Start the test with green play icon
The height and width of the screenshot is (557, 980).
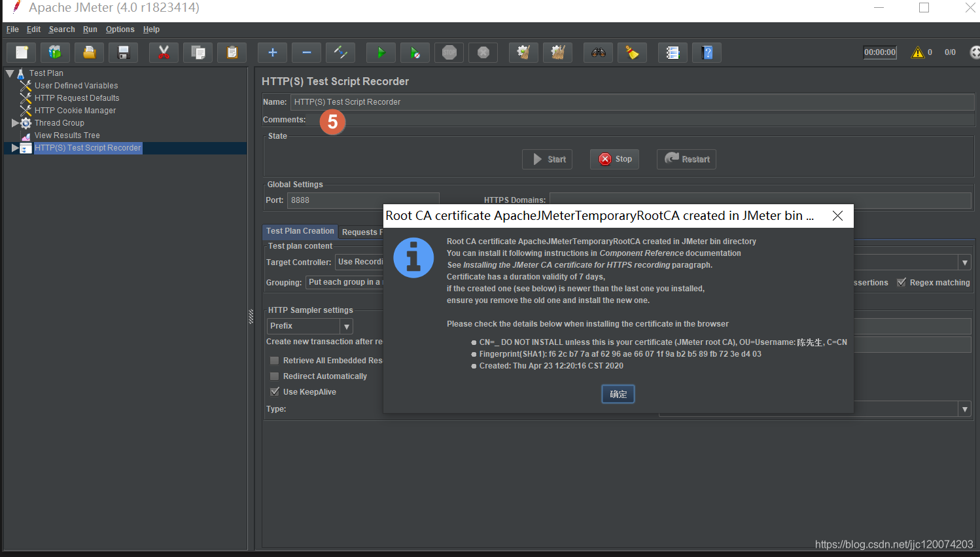[381, 52]
